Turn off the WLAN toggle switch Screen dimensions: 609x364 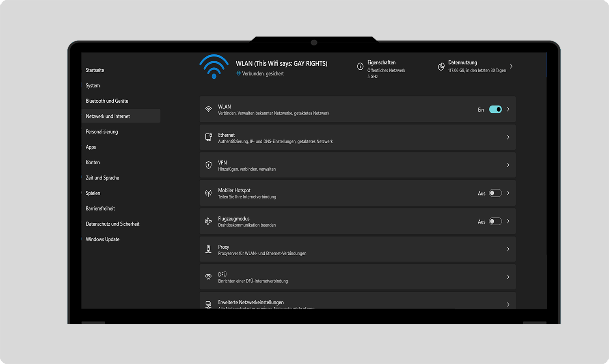coord(495,110)
